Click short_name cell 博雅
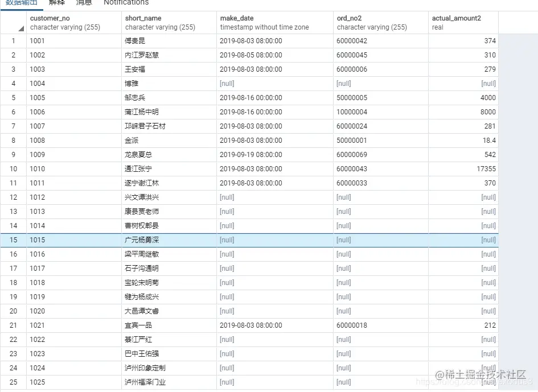This screenshot has height=392, width=538. coord(169,83)
